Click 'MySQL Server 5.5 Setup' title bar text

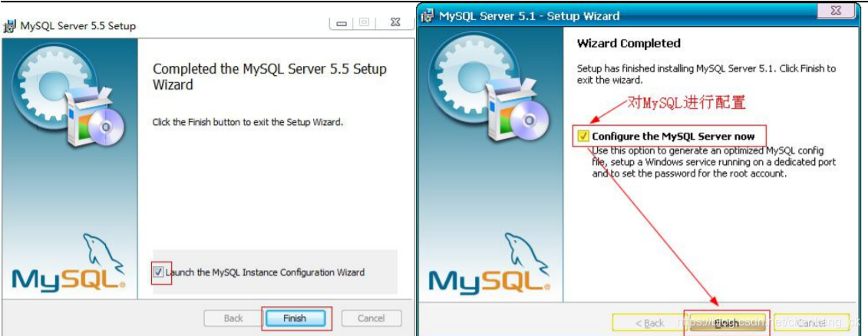click(78, 26)
